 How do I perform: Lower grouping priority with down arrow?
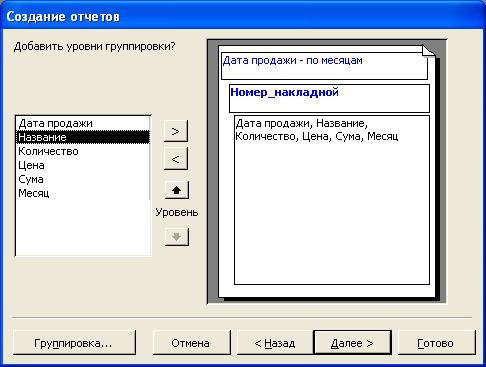pos(177,237)
